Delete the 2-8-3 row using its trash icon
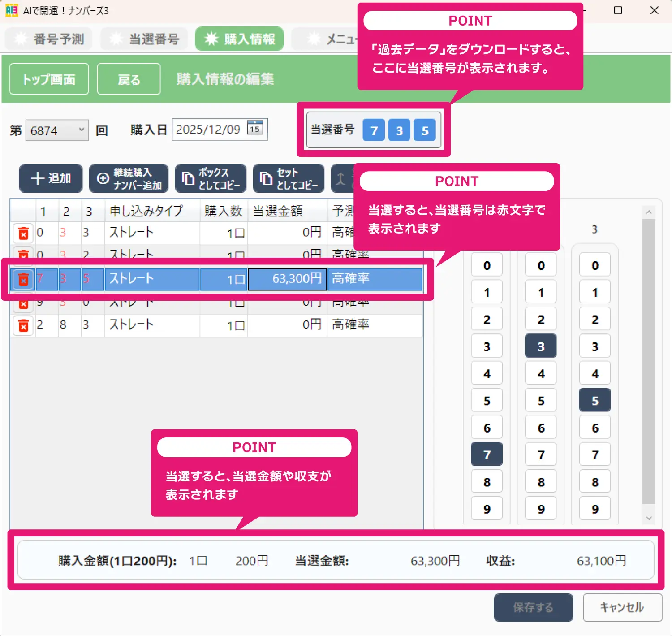The image size is (672, 636). [x=23, y=325]
